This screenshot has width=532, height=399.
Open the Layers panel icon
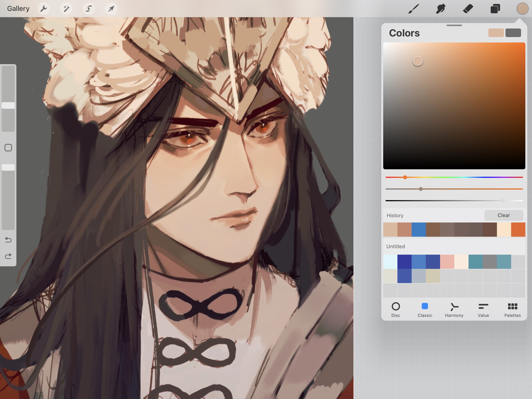click(495, 9)
